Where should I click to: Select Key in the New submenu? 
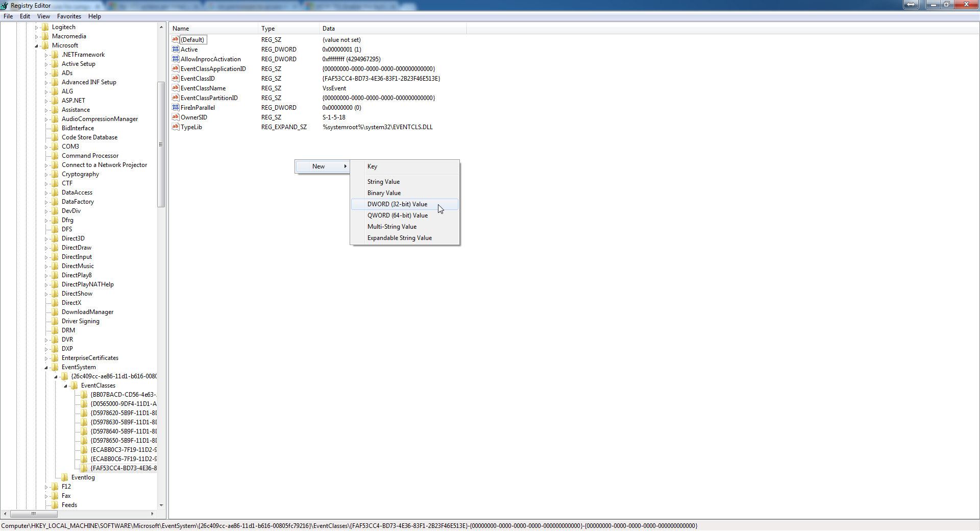[x=372, y=166]
